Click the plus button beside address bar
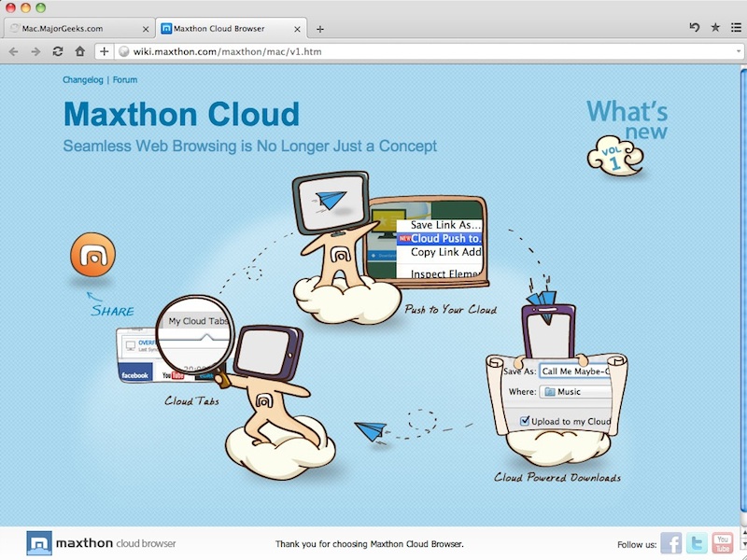 click(x=104, y=51)
